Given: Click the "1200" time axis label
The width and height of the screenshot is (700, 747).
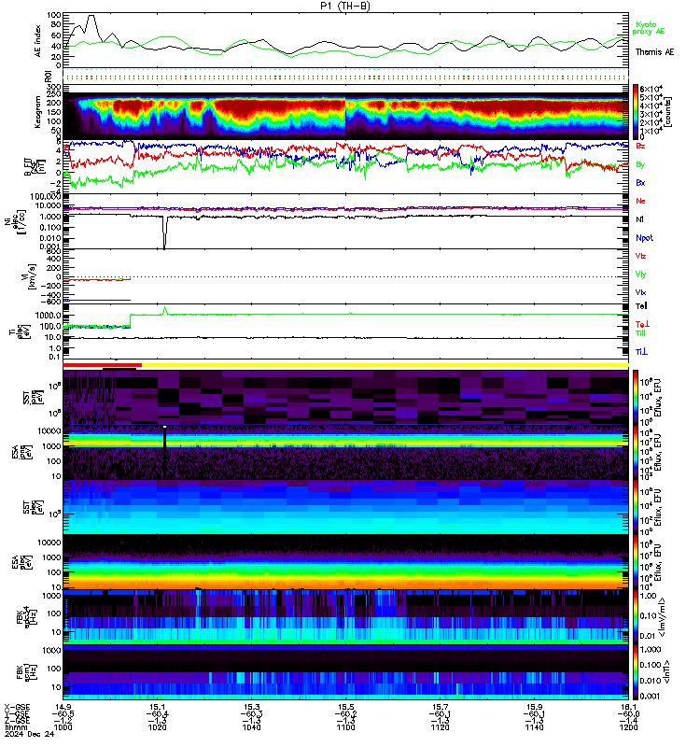Looking at the screenshot, I should point(628,727).
